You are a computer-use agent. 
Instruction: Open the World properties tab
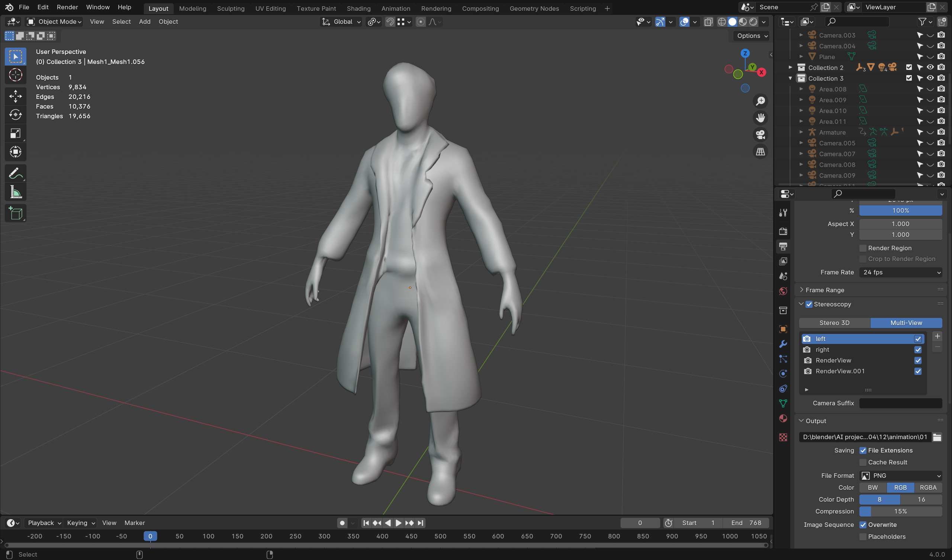pos(783,291)
